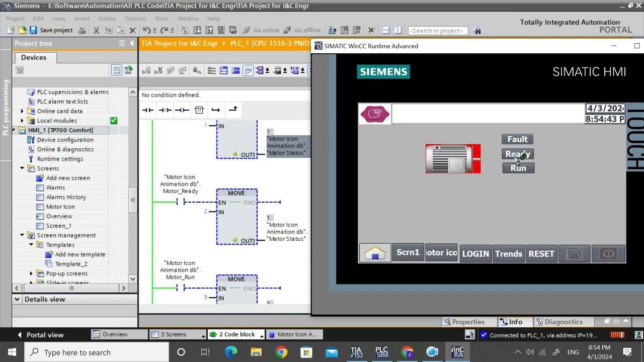Click Go online in the toolbar

pyautogui.click(x=261, y=30)
